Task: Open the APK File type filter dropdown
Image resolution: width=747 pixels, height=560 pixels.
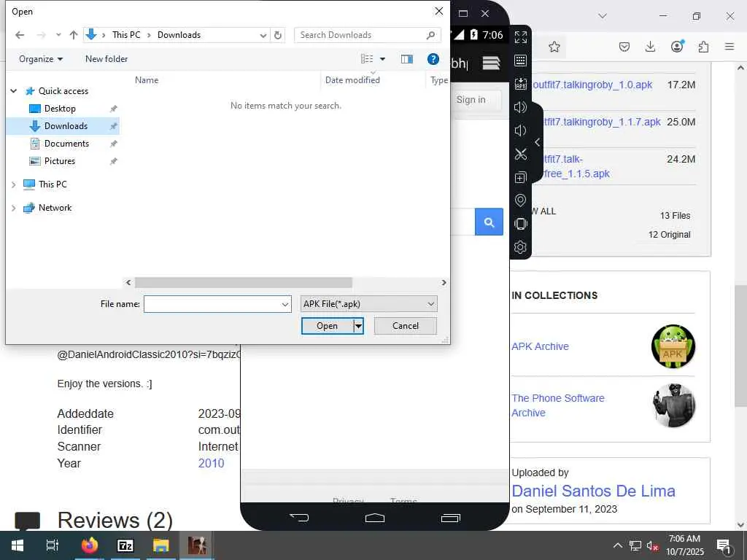Action: 368,304
